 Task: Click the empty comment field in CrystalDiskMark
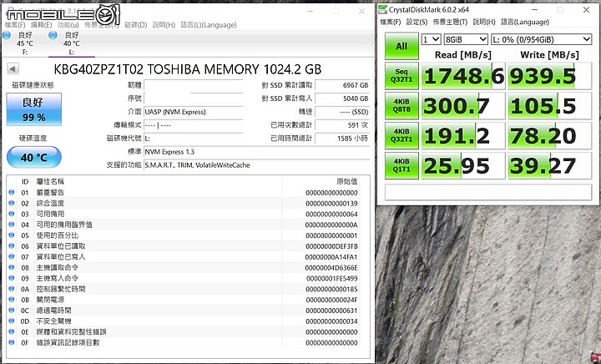[x=488, y=192]
